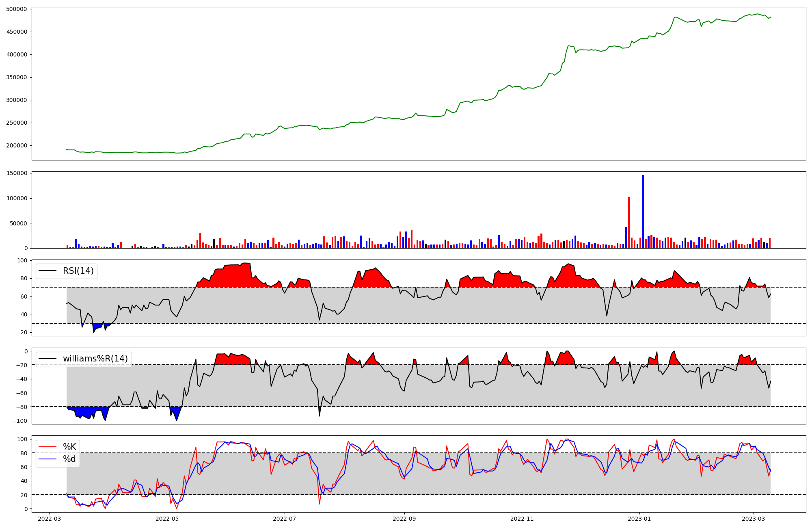Click the 2022-03 x-axis date label
Image resolution: width=812 pixels, height=528 pixels.
(49, 519)
